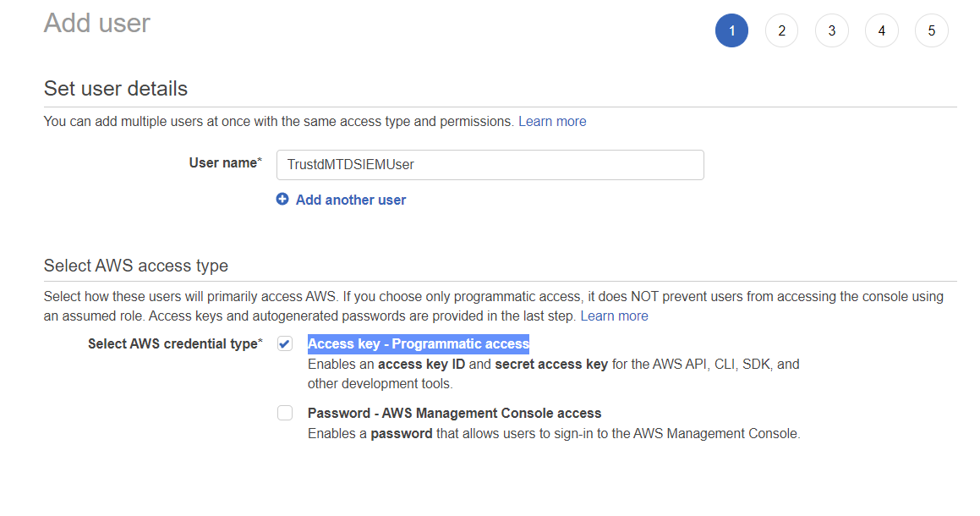Click the Add user page title

pyautogui.click(x=97, y=23)
